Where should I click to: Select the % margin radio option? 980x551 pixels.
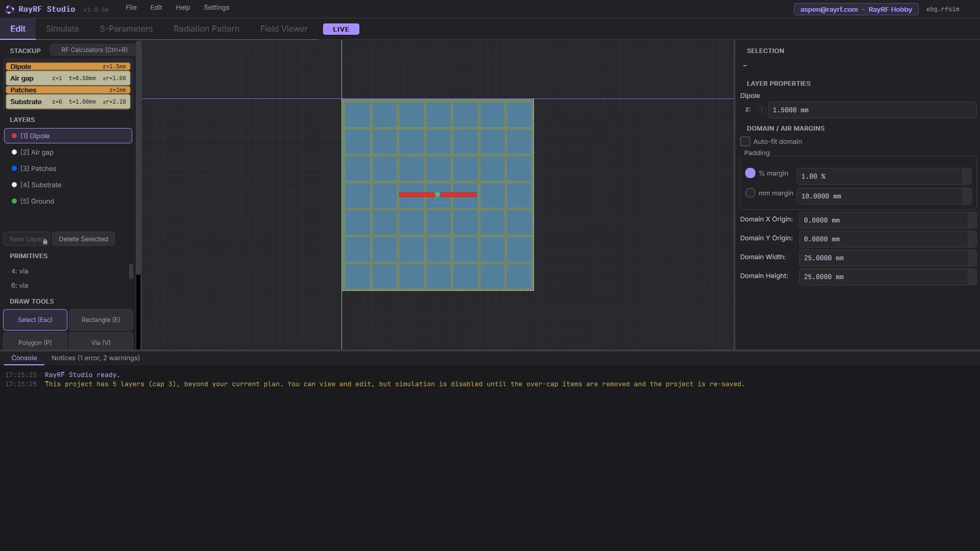tap(750, 173)
